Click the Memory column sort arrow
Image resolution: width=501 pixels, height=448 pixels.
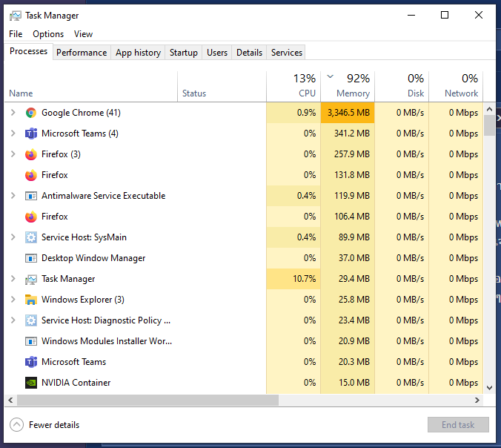[331, 76]
